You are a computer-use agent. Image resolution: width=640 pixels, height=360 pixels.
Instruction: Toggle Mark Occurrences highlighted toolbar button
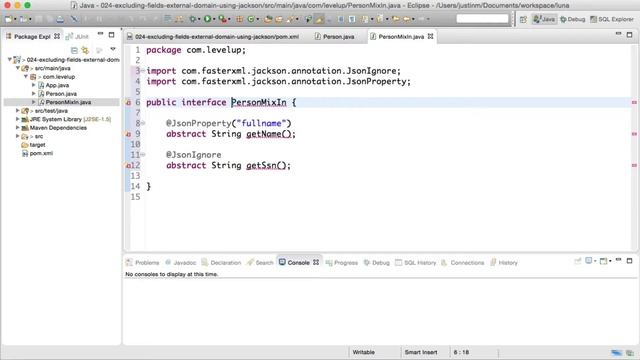point(319,19)
